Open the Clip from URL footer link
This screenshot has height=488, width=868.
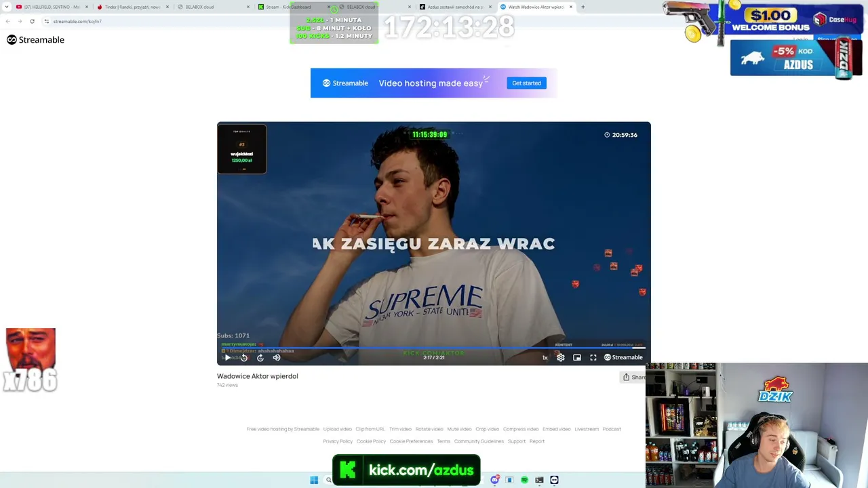370,429
